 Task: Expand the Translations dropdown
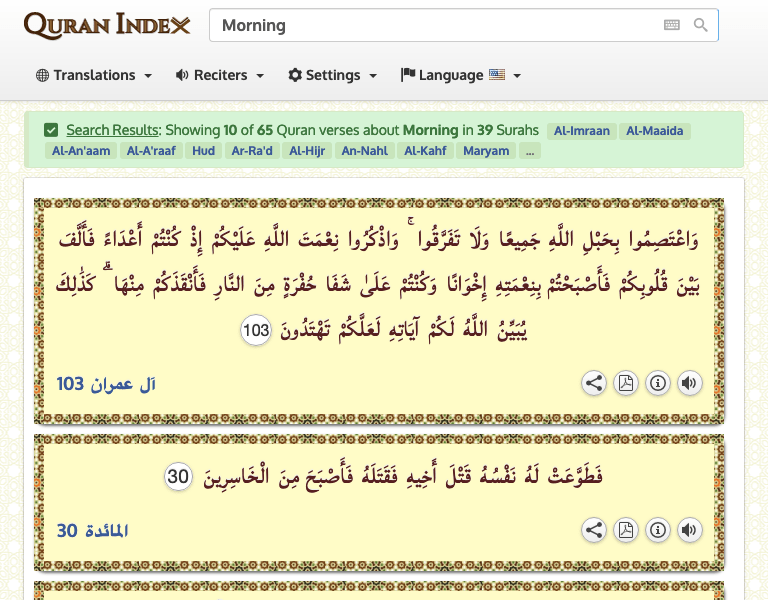point(94,75)
